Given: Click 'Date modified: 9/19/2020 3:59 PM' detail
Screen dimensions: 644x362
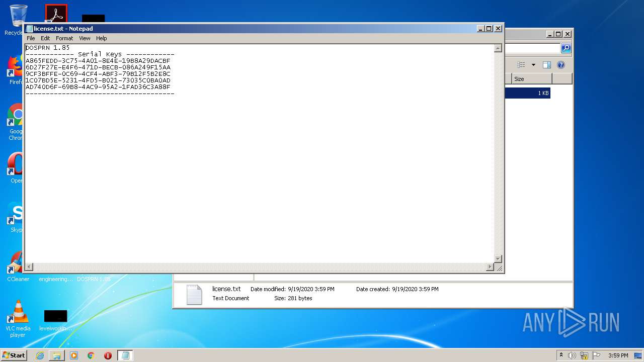Looking at the screenshot, I should (292, 289).
